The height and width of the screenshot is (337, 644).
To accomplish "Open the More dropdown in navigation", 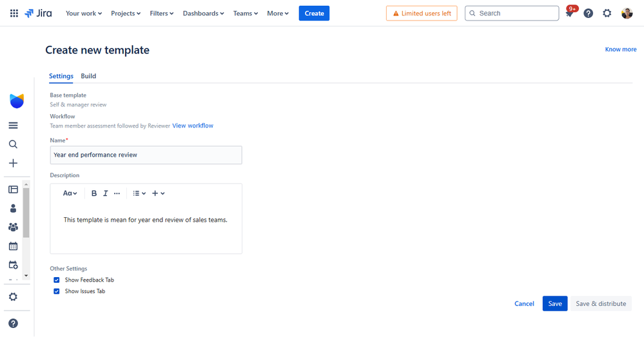I will (278, 13).
